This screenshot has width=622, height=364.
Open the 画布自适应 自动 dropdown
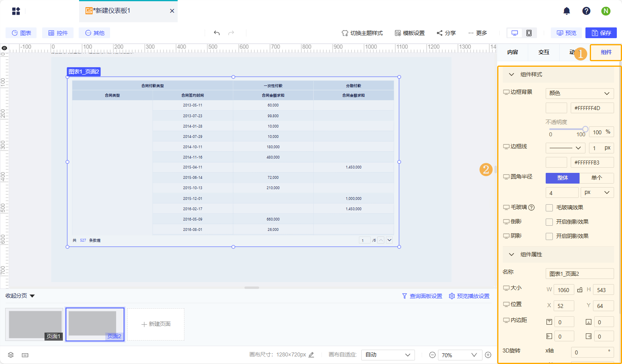click(388, 355)
